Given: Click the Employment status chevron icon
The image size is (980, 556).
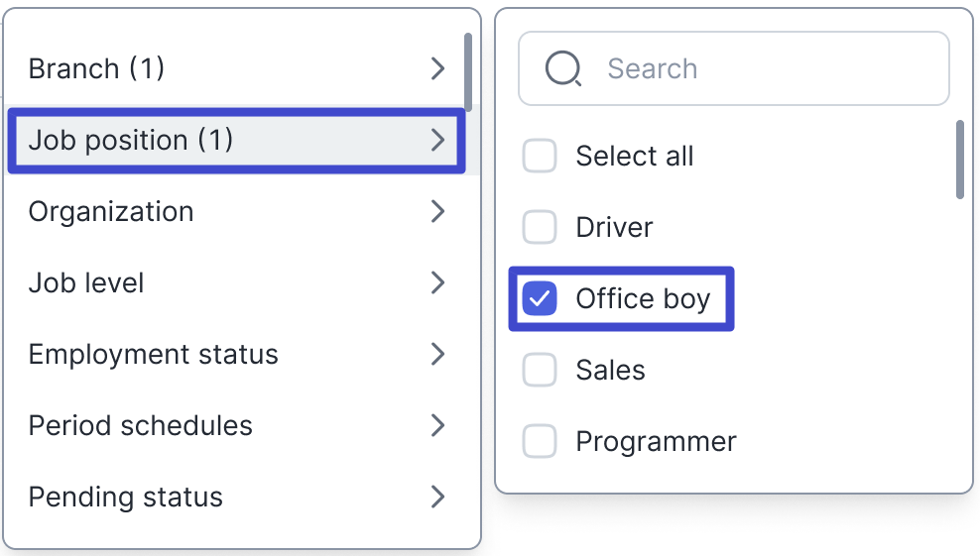Looking at the screenshot, I should pos(438,354).
